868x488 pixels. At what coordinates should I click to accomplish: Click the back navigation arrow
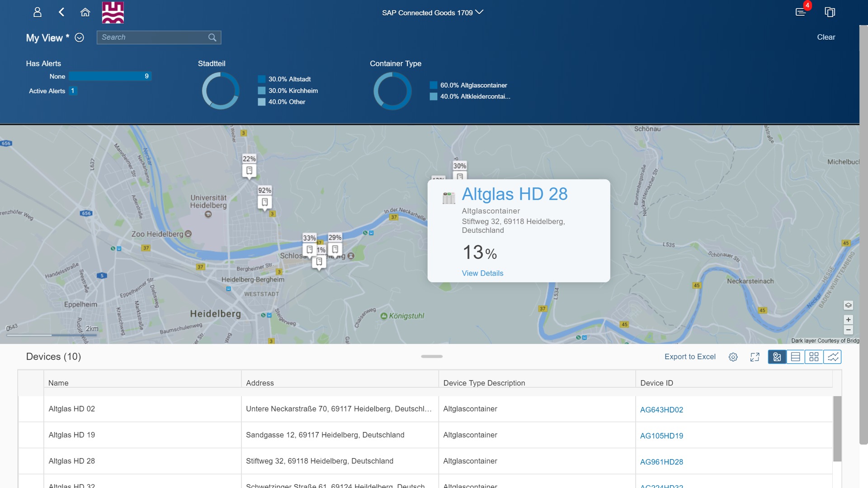61,12
